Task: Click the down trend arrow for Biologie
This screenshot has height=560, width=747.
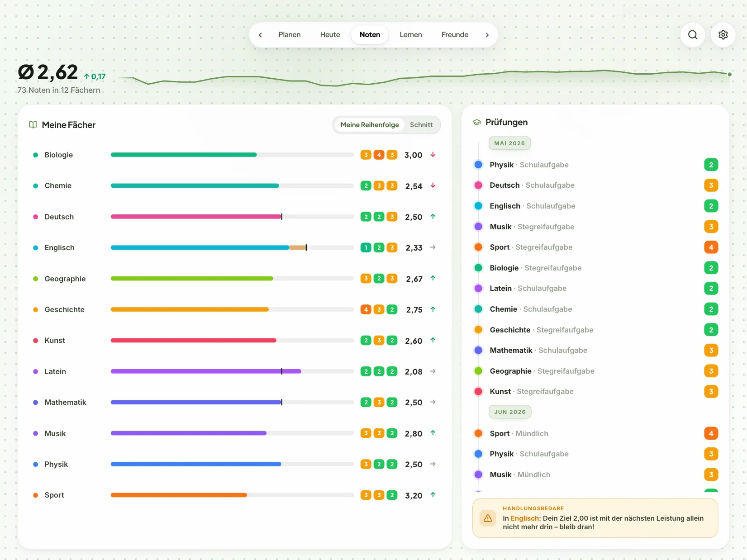Action: click(x=433, y=155)
